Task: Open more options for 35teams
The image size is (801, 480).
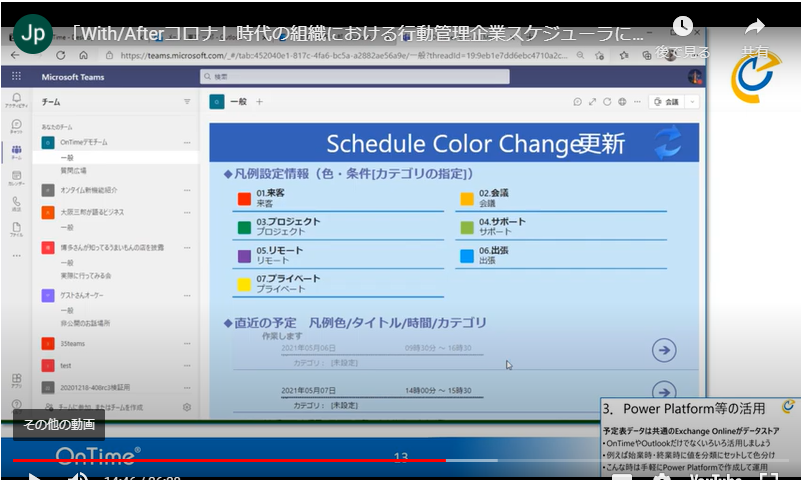Action: (x=187, y=344)
